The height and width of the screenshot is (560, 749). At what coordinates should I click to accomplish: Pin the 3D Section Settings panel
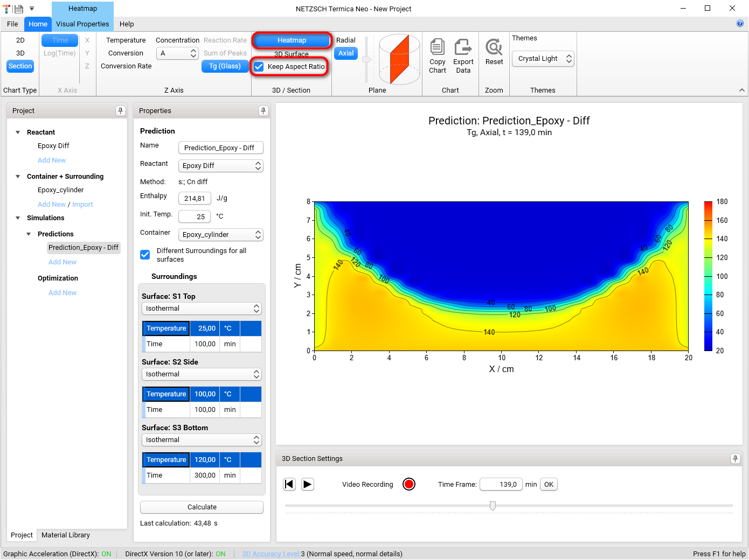click(x=735, y=459)
